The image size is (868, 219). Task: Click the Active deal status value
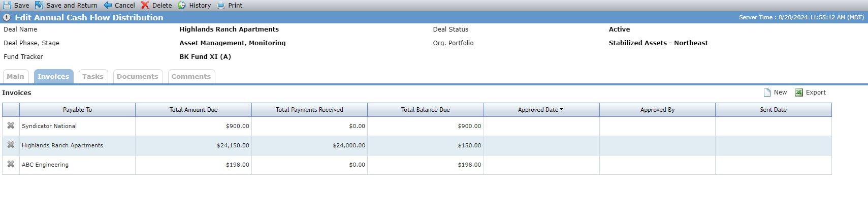tap(619, 29)
